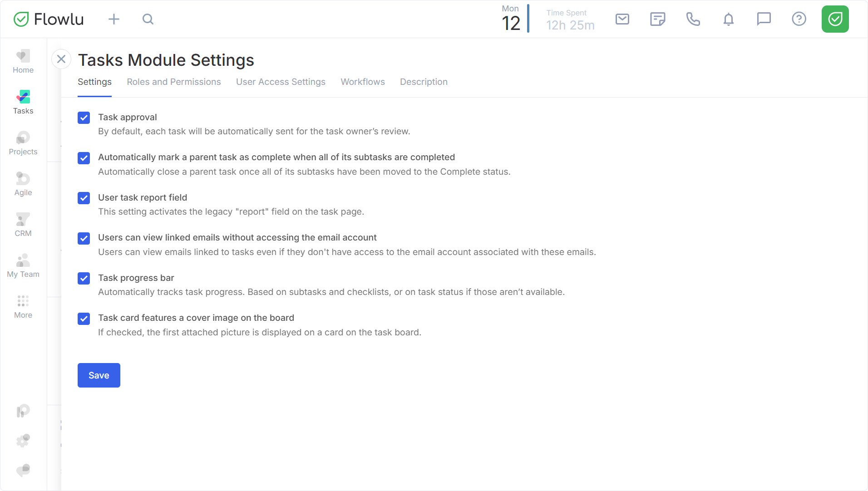Image resolution: width=868 pixels, height=491 pixels.
Task: Disable the Task progress bar checkbox
Action: [x=84, y=279]
